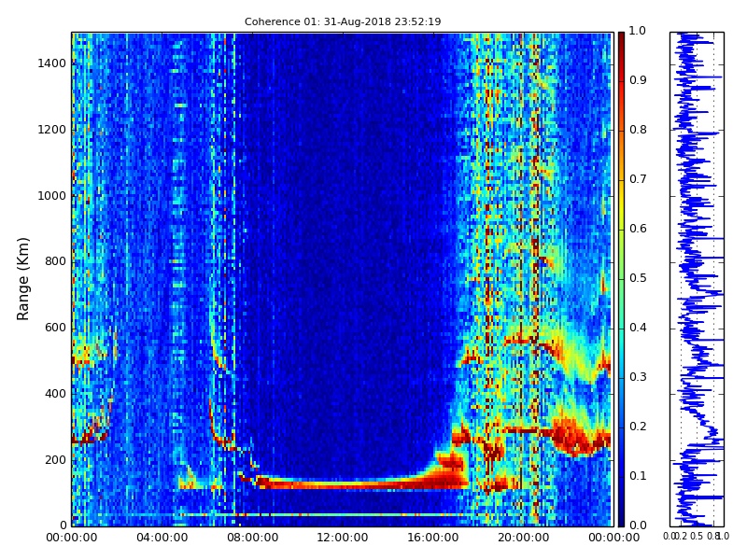Click the 04:00:00 time axis label
The width and height of the screenshot is (747, 560).
tap(162, 538)
